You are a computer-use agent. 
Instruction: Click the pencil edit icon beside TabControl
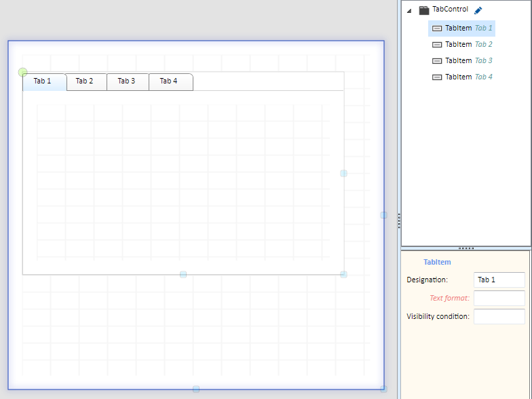coord(478,11)
